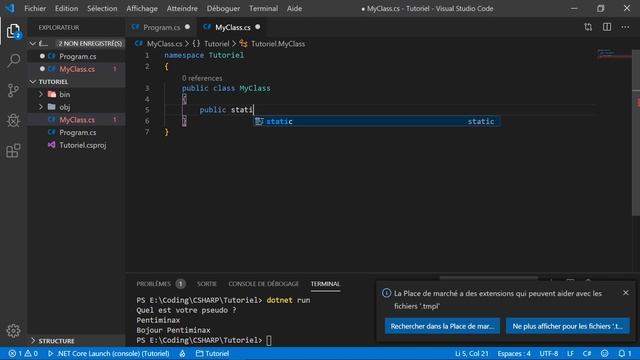Split the editor with split icon

coord(607,27)
